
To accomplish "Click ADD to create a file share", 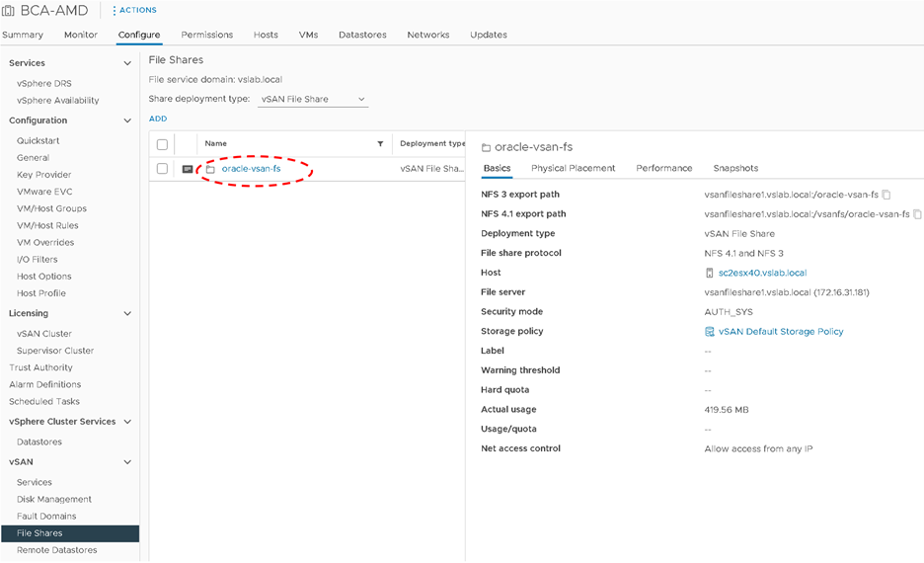I will [158, 119].
